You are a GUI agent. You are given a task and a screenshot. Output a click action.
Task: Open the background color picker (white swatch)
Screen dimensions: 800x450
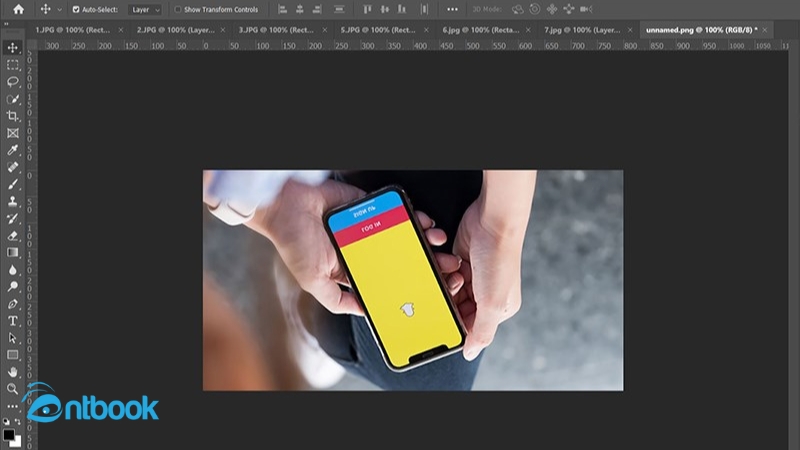click(x=18, y=443)
